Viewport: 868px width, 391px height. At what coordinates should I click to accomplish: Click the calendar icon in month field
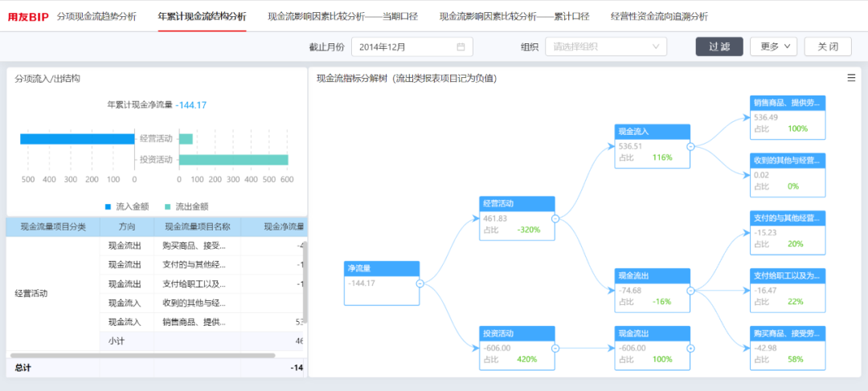click(461, 47)
